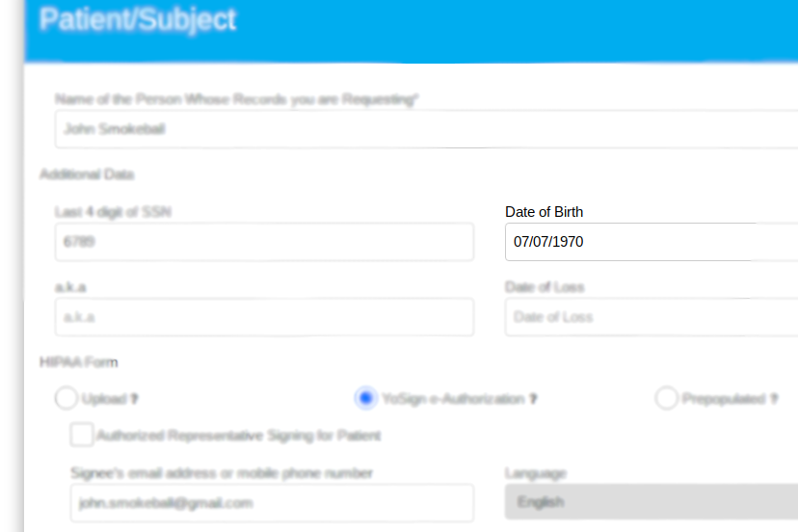Click the Date of Birth field
Image resolution: width=798 pixels, height=532 pixels.
(x=652, y=242)
